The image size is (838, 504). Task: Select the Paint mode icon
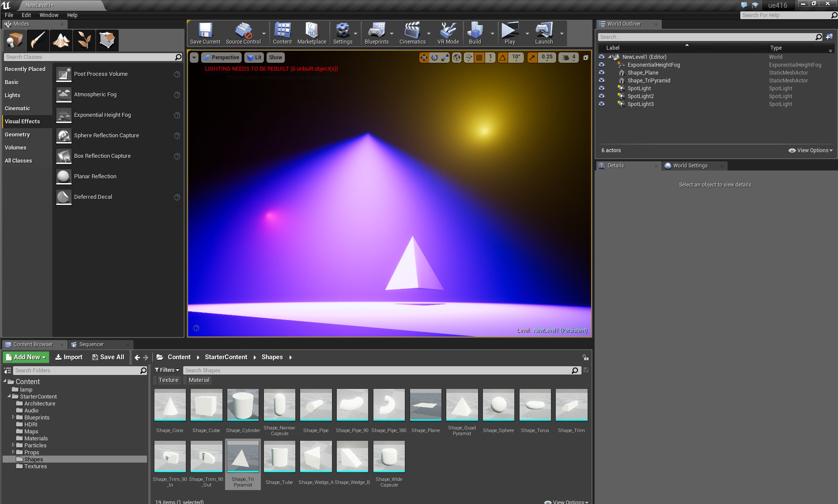pyautogui.click(x=38, y=41)
